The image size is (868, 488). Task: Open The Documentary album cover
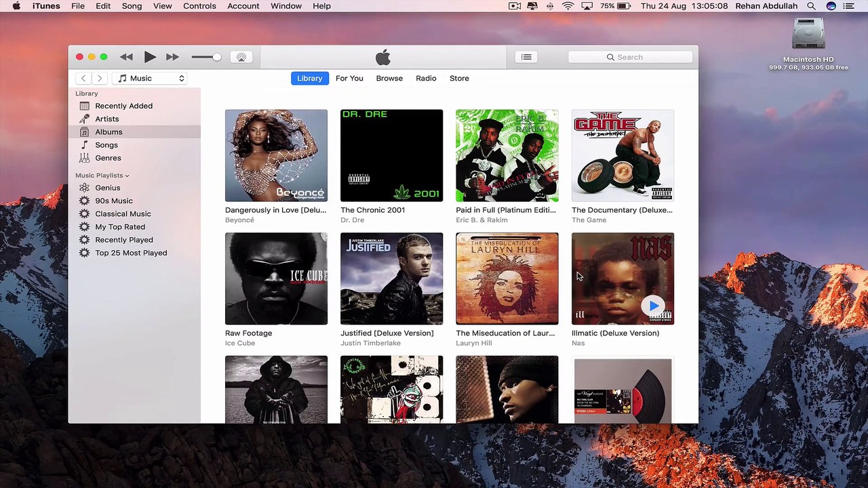(x=623, y=155)
